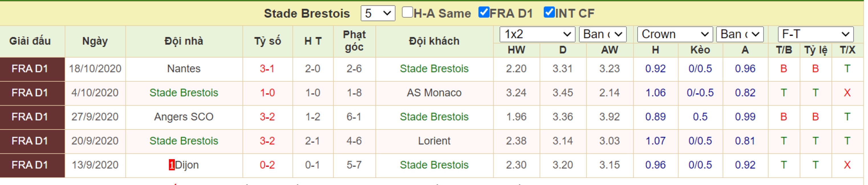Click the 0-2 score of Dijon match
The width and height of the screenshot is (868, 185).
click(x=267, y=165)
